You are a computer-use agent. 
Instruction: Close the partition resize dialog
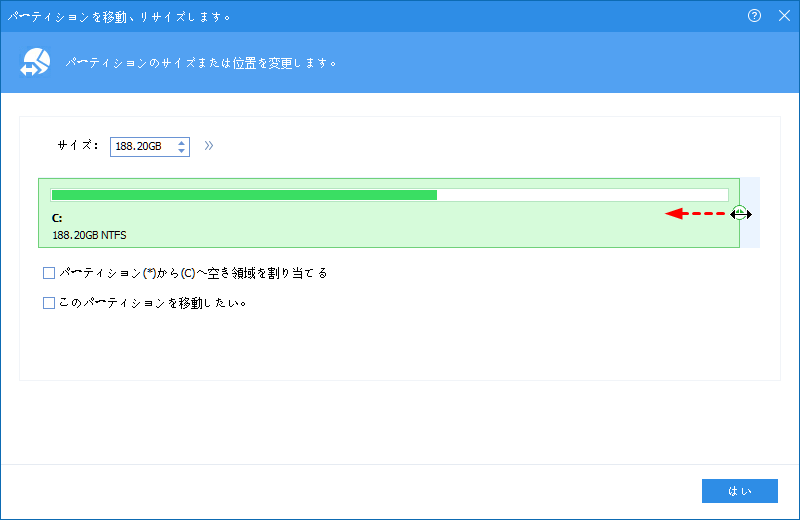[x=784, y=16]
